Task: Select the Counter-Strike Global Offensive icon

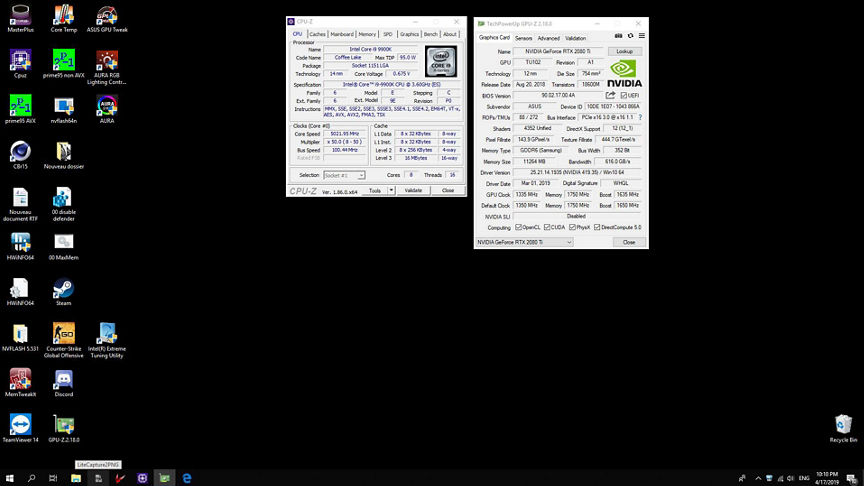Action: (x=63, y=334)
